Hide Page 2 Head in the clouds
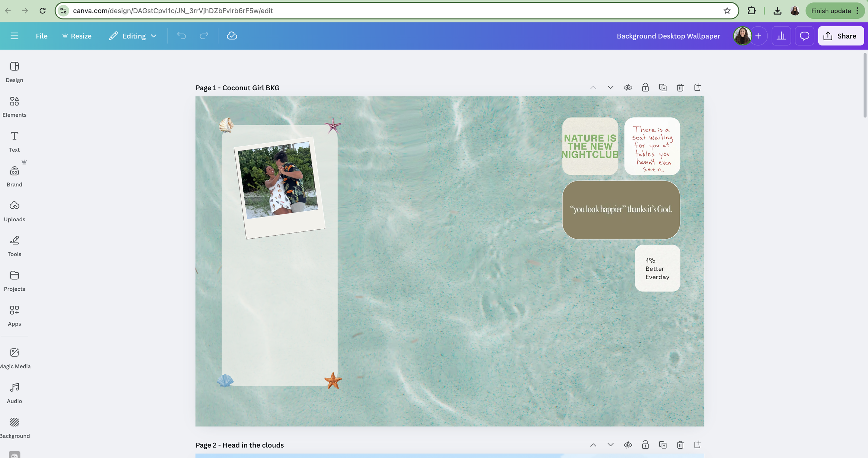Image resolution: width=868 pixels, height=458 pixels. [628, 445]
